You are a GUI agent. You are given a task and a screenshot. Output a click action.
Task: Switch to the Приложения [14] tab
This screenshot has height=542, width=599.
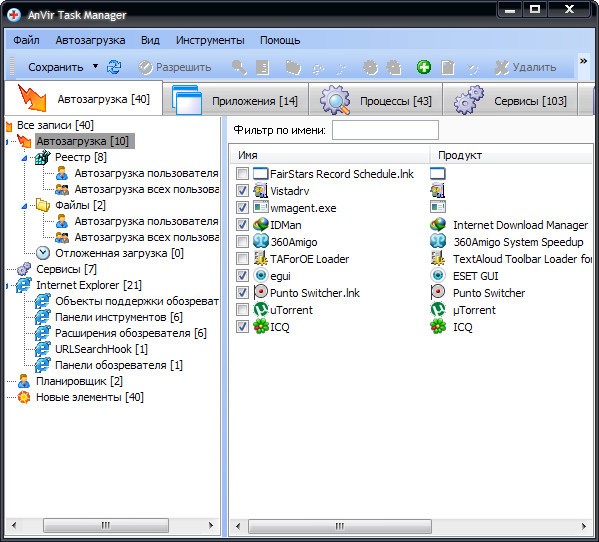tap(235, 100)
